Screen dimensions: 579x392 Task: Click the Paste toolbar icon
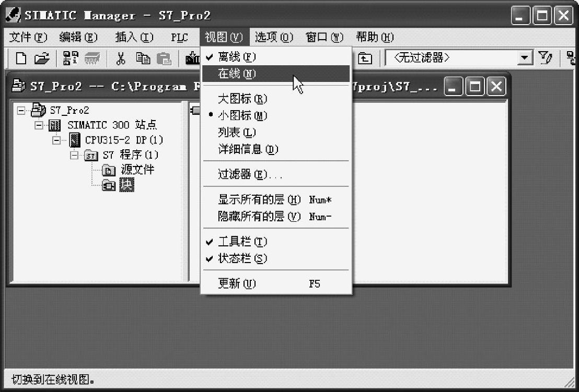pos(164,58)
